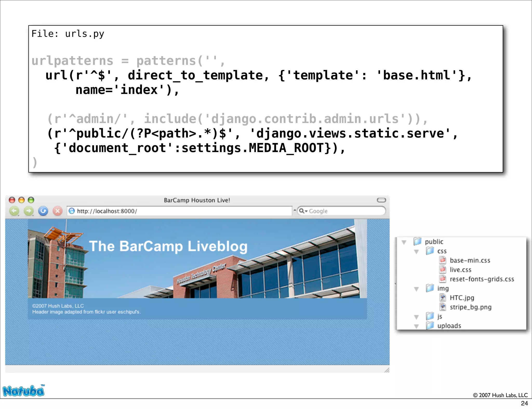Select the public folder icon
The image size is (532, 409).
pos(417,241)
